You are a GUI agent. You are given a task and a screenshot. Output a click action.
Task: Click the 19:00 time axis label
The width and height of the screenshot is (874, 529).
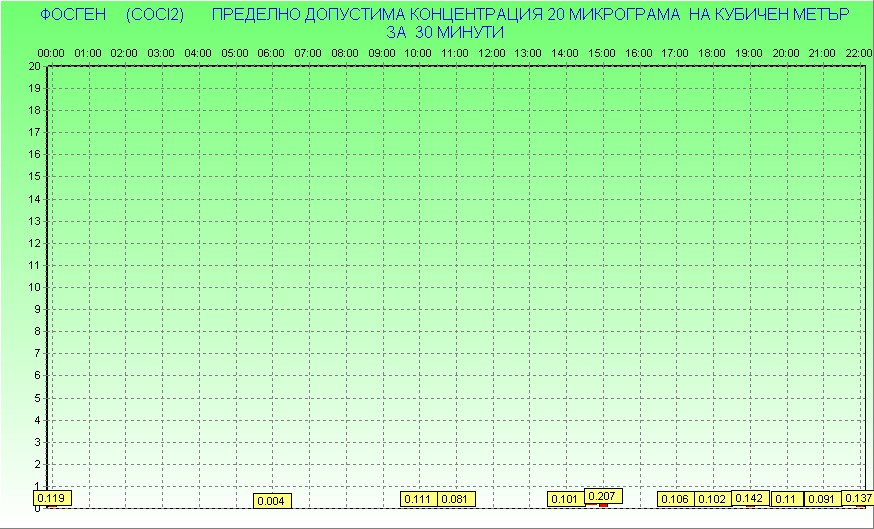pos(749,52)
